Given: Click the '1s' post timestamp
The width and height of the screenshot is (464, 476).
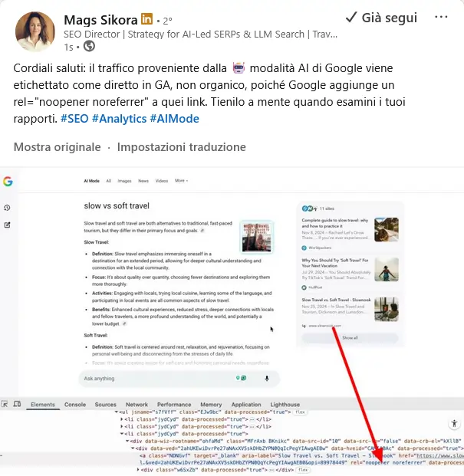Looking at the screenshot, I should (68, 48).
